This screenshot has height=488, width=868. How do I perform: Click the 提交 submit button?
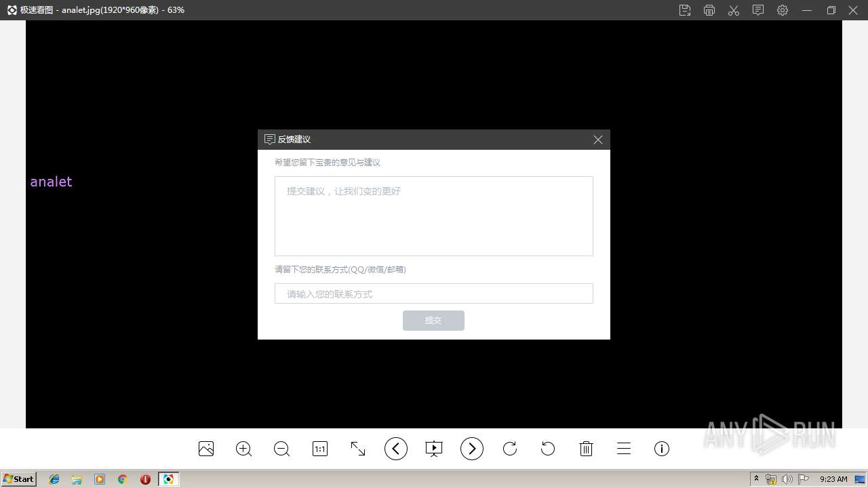[433, 321]
